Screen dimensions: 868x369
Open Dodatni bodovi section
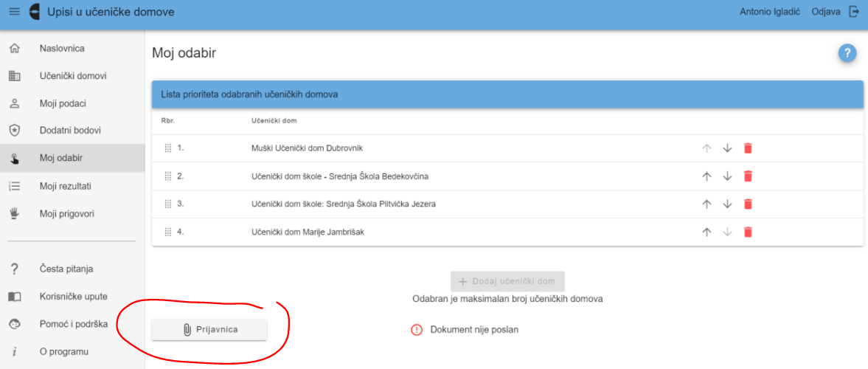pyautogui.click(x=72, y=130)
